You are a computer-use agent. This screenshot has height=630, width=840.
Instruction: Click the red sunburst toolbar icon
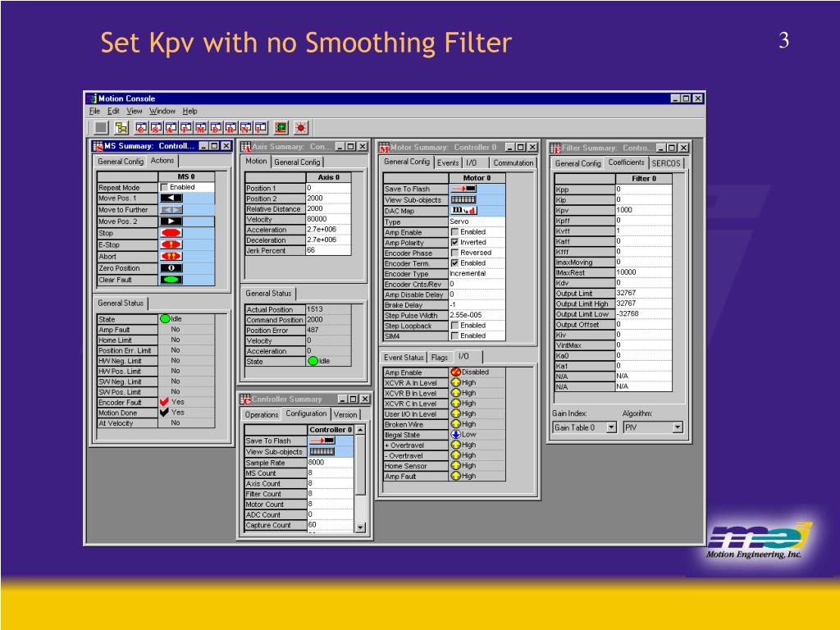click(x=301, y=127)
